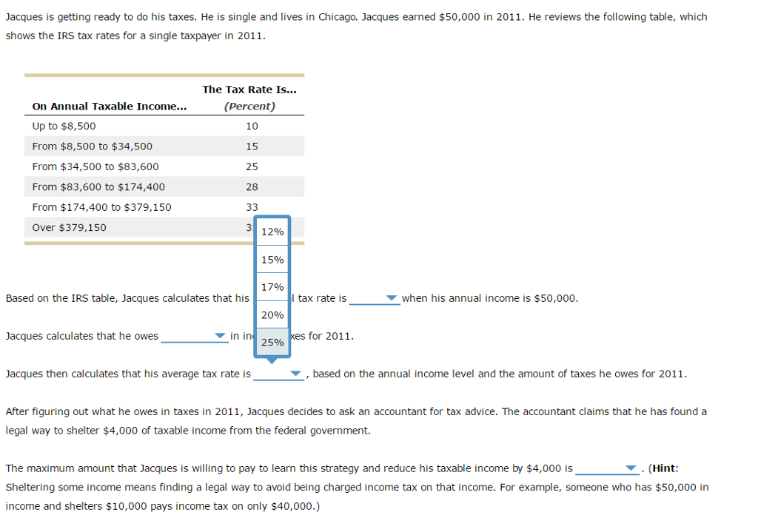The height and width of the screenshot is (532, 758).
Task: Click the 'On Annual Taxable Income...' column header
Action: click(110, 106)
